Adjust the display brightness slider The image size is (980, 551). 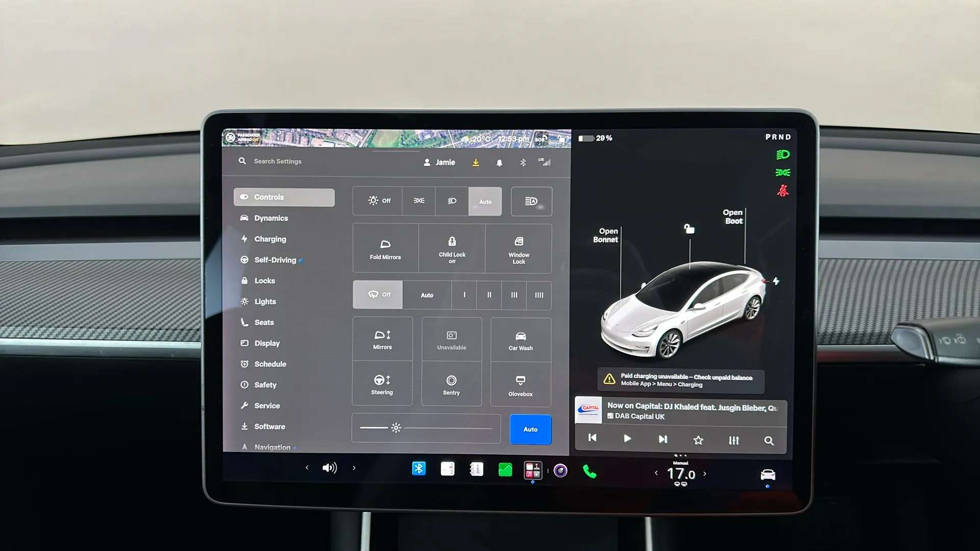click(x=426, y=428)
